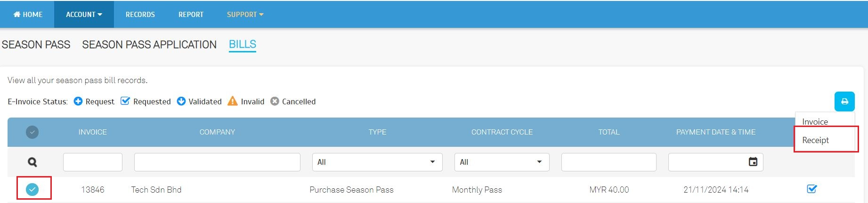Viewport: 868px width, 203px height.
Task: Expand the Account menu
Action: point(84,15)
